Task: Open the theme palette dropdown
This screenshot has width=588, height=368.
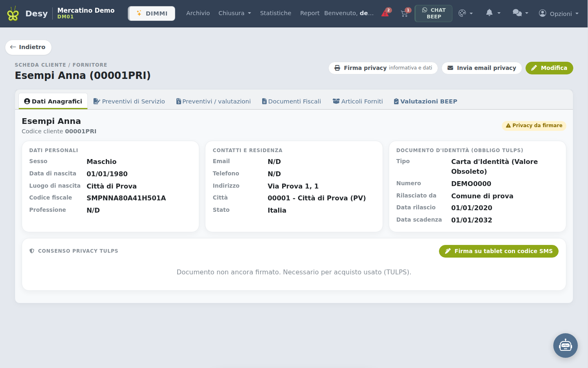Action: tap(465, 13)
